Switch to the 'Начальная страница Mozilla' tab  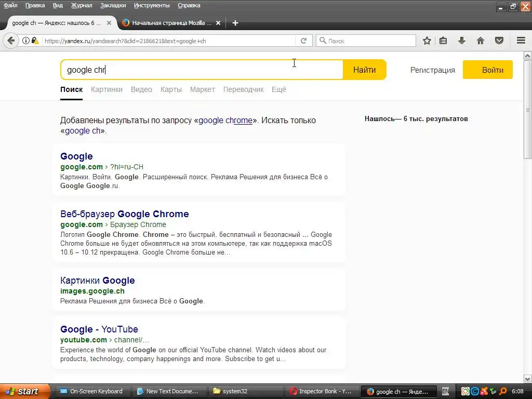[171, 23]
